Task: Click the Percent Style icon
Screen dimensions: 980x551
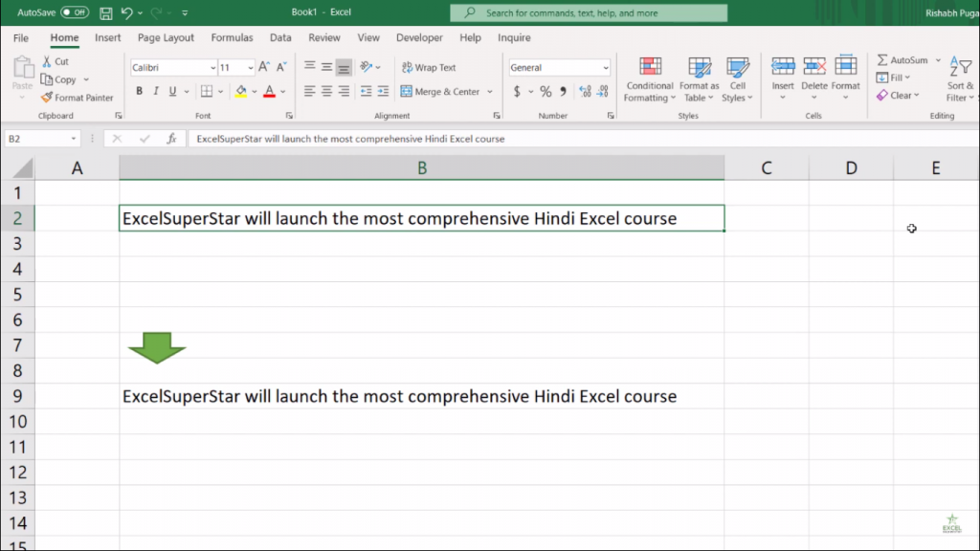Action: point(546,92)
